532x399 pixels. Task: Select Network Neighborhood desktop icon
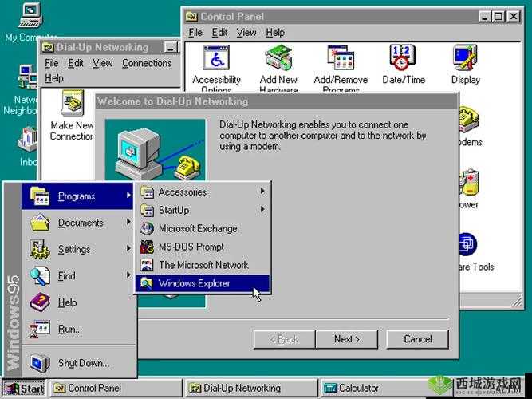click(x=27, y=77)
